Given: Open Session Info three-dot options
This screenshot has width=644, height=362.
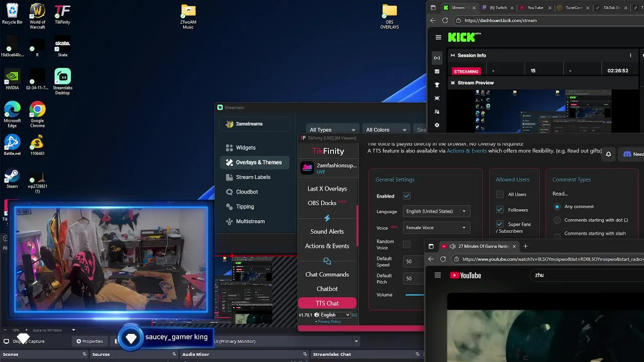Looking at the screenshot, I should click(630, 55).
